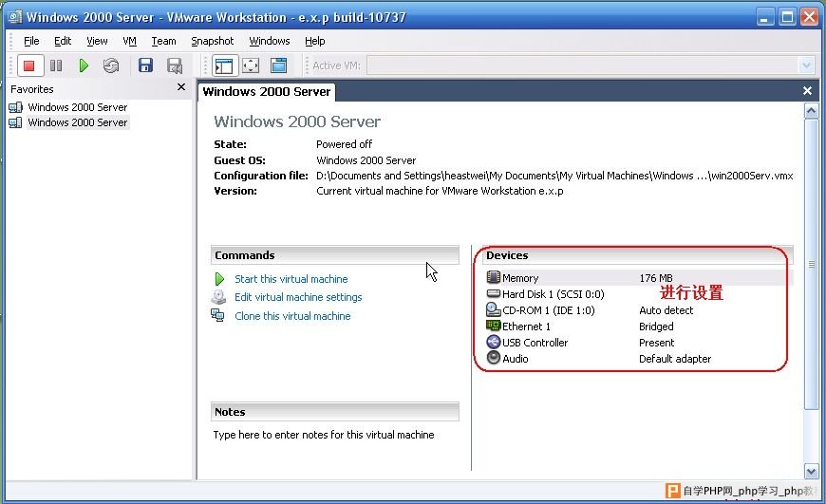Image resolution: width=826 pixels, height=504 pixels.
Task: Click the Take Snapshot floppy disk icon
Action: coord(145,65)
